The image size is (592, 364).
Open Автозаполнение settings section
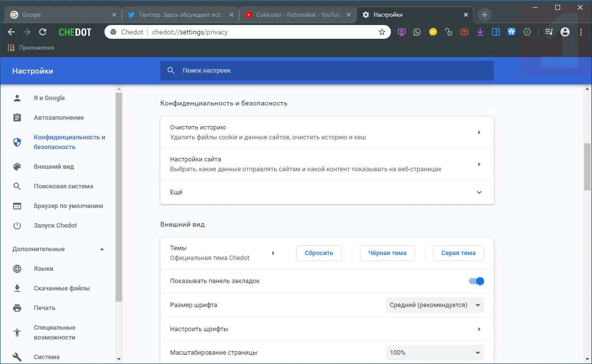(59, 118)
